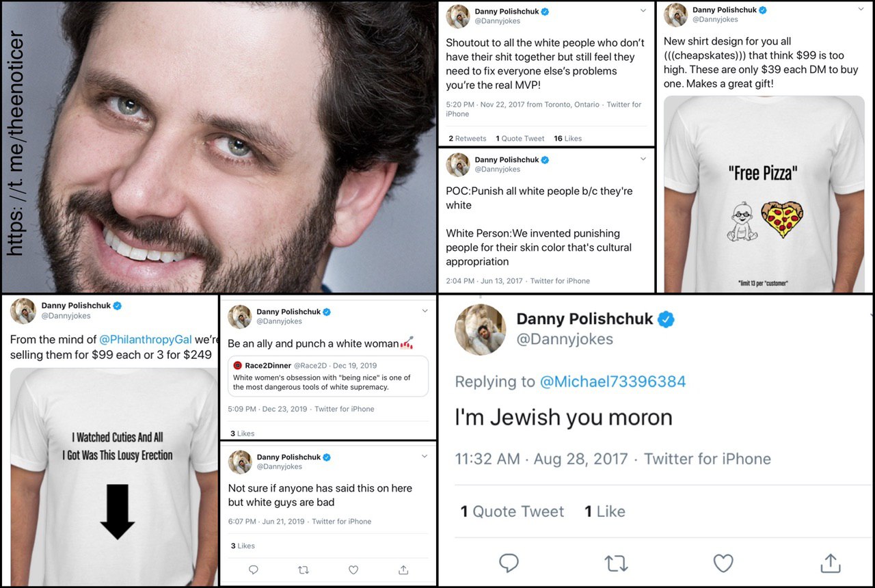Retweet the "I'm Jewish you moron" tweet

coord(616,563)
